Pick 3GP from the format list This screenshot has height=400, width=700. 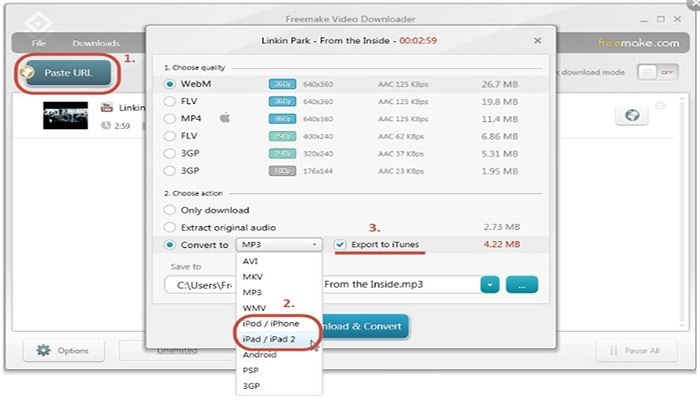(x=279, y=386)
